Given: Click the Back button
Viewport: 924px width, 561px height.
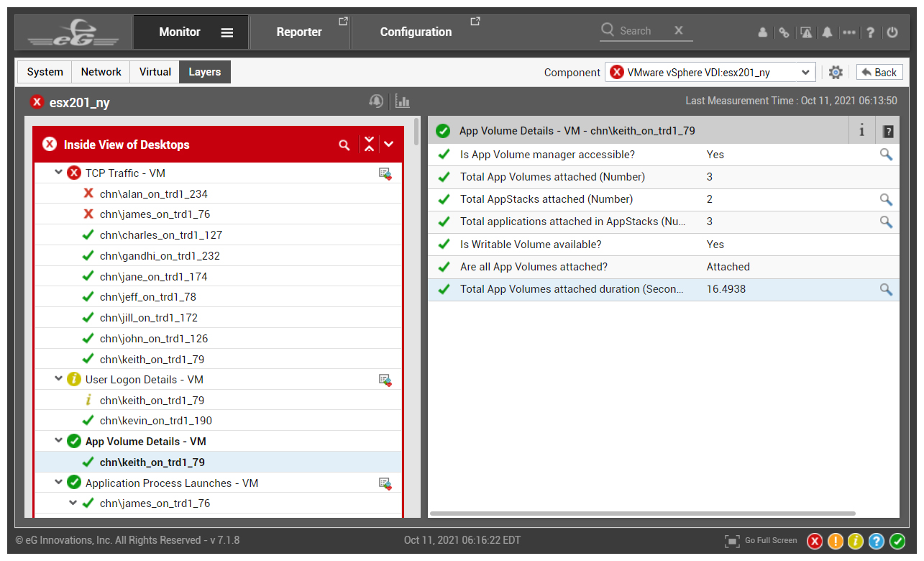Looking at the screenshot, I should click(x=879, y=72).
